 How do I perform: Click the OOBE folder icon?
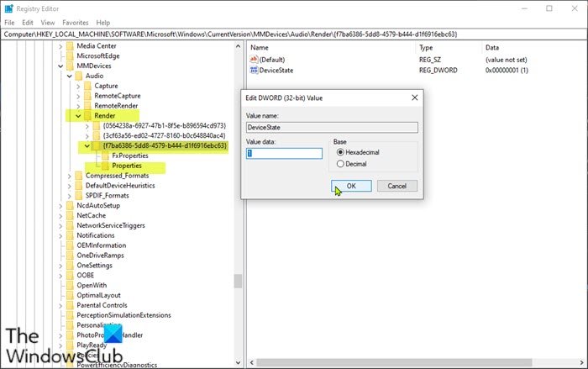pyautogui.click(x=70, y=275)
